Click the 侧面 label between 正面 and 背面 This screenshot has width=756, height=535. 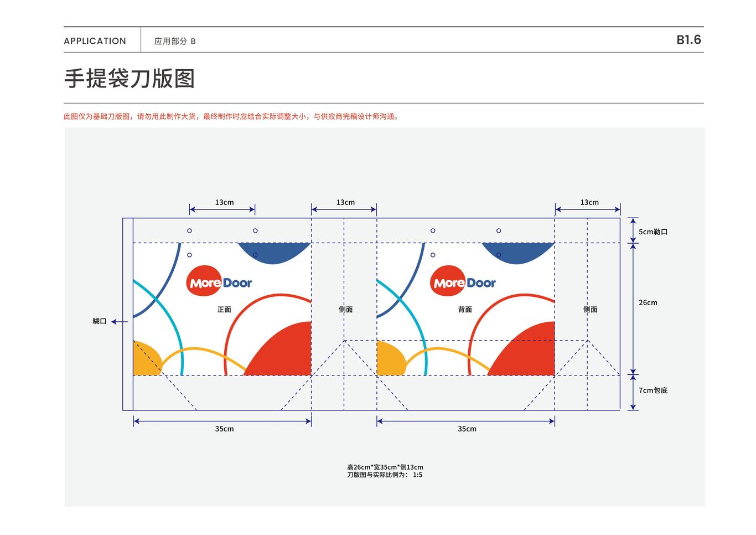pyautogui.click(x=346, y=310)
